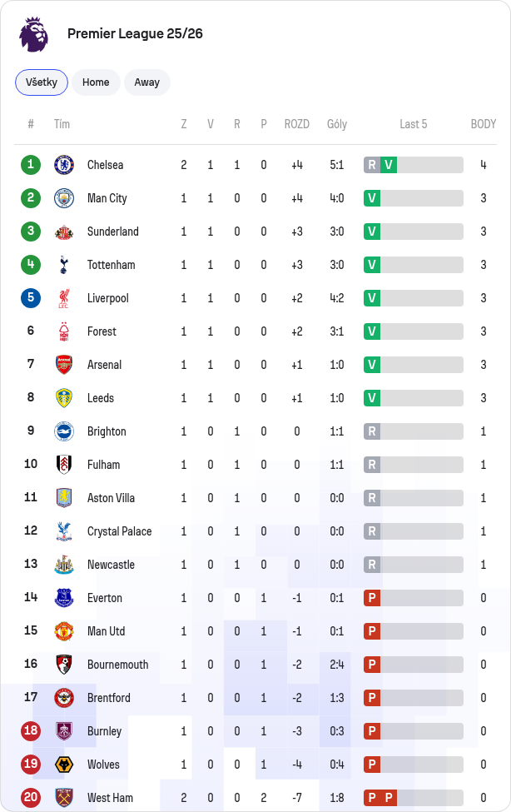Select the Tottenham cockerel crest

tap(64, 265)
